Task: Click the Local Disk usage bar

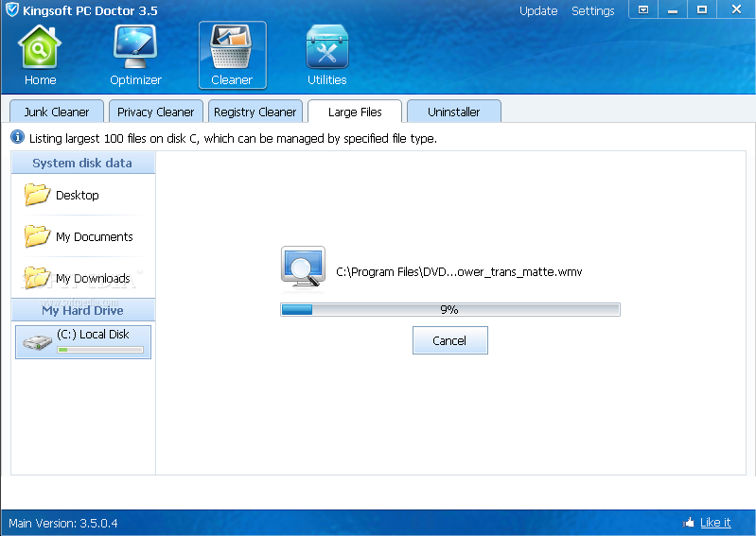Action: coord(100,350)
